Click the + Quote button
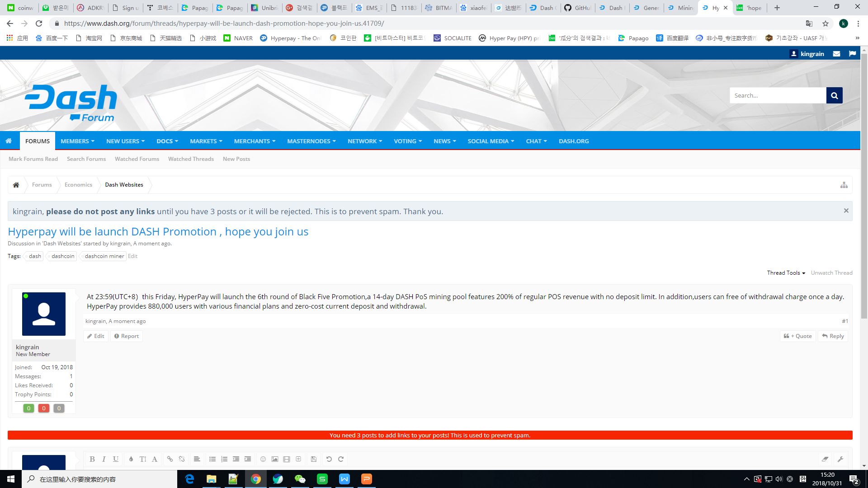 pyautogui.click(x=798, y=336)
